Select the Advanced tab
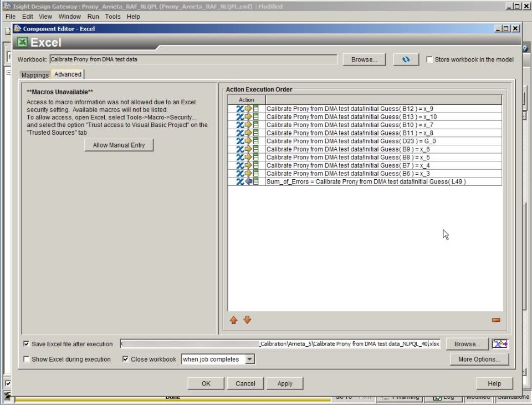The height and width of the screenshot is (405, 532). (68, 74)
